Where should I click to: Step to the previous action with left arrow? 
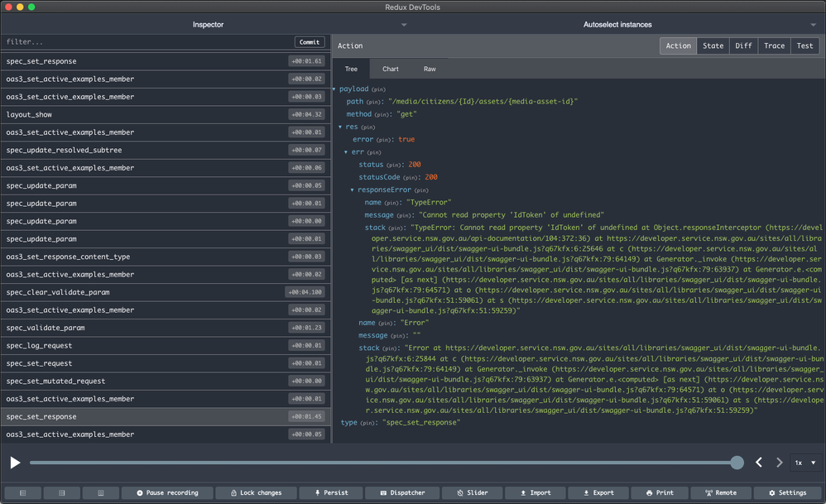759,463
